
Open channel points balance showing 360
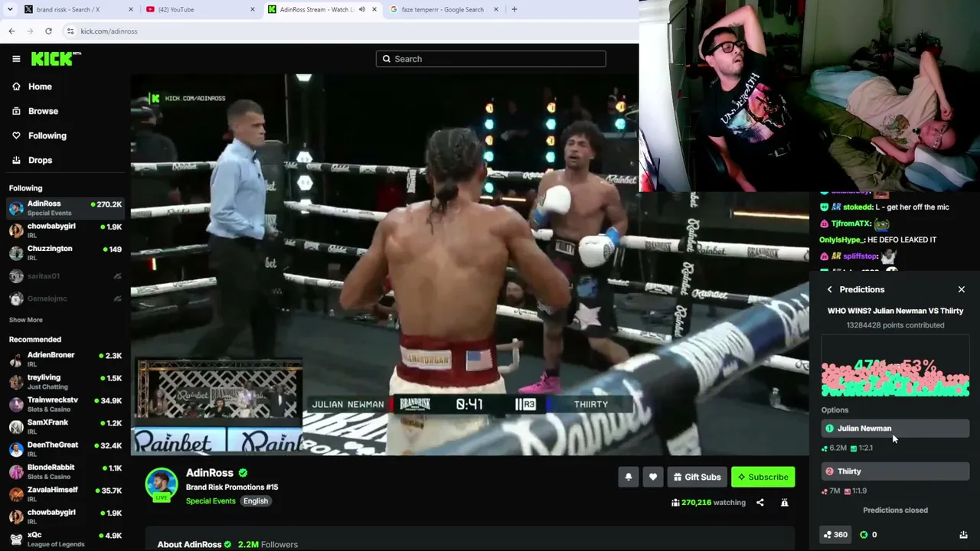click(835, 535)
